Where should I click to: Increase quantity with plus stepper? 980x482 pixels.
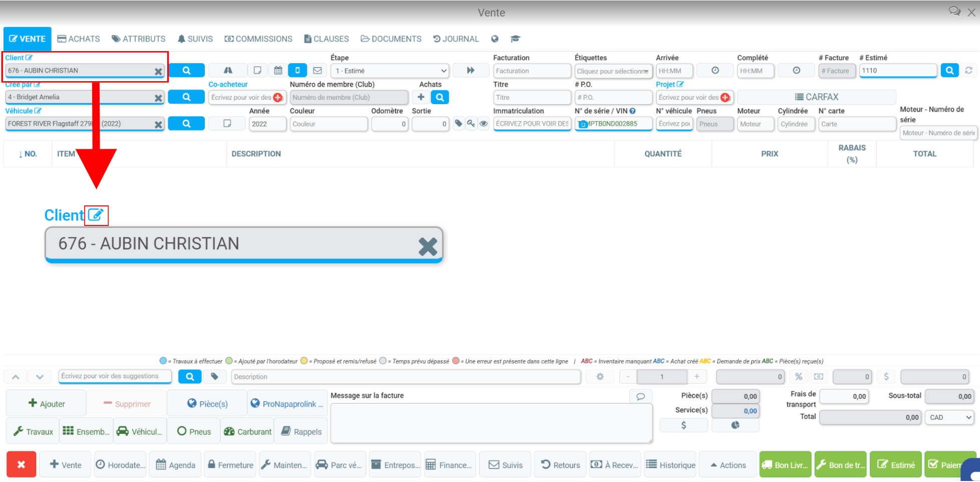click(697, 377)
